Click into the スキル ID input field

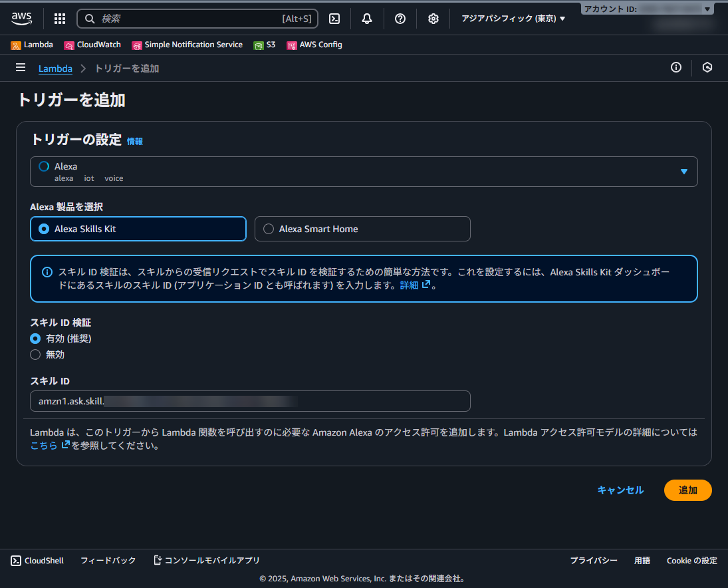(249, 401)
